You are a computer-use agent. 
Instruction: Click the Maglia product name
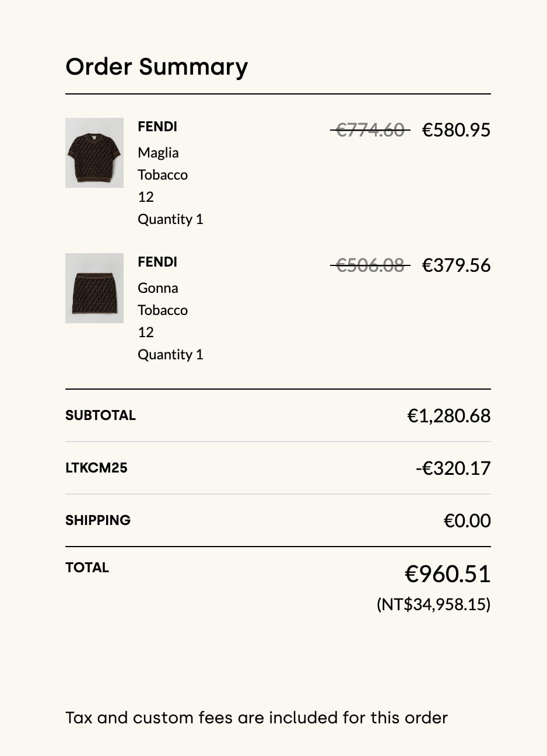pos(158,153)
